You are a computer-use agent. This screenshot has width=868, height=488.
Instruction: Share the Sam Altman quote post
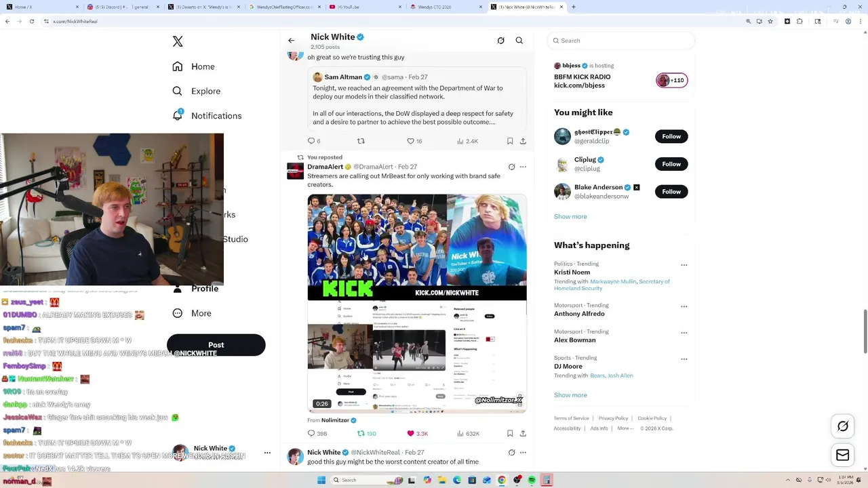[x=523, y=141]
